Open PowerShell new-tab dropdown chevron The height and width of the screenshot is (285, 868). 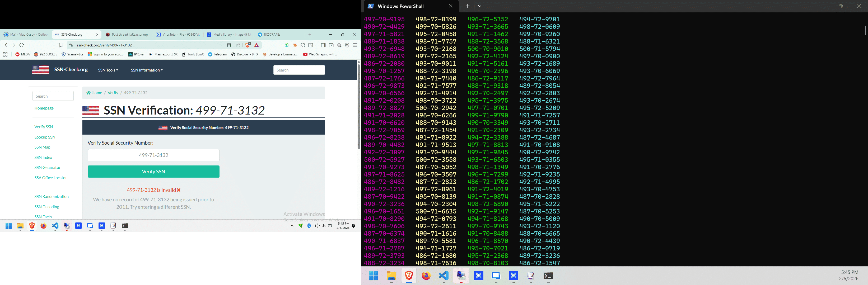coord(479,6)
